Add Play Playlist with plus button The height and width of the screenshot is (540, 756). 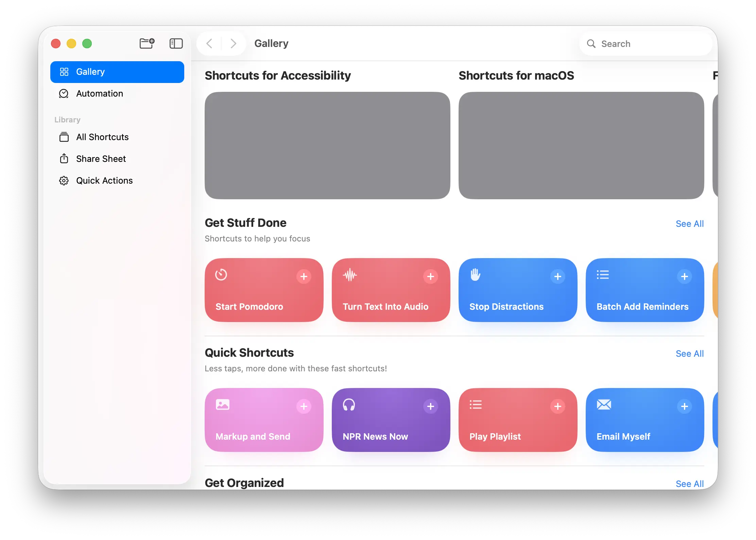(558, 406)
